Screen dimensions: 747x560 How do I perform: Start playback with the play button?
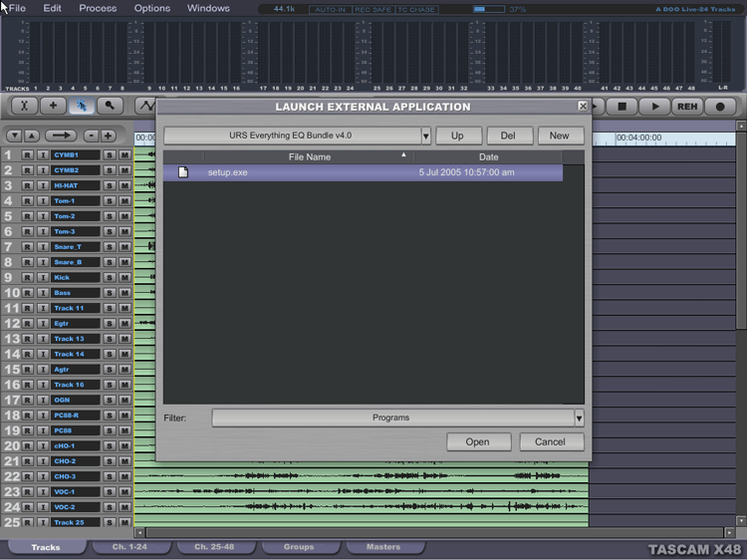click(x=654, y=107)
